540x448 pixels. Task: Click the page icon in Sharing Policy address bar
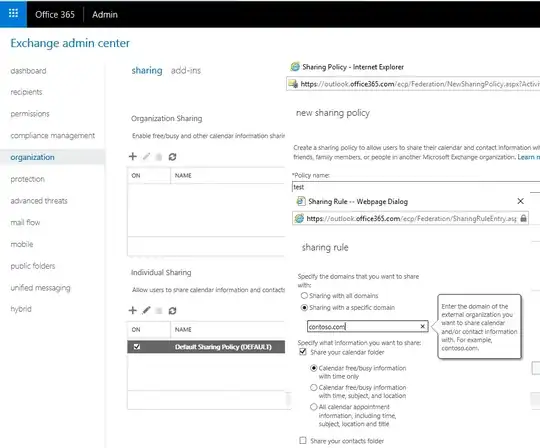[x=293, y=84]
